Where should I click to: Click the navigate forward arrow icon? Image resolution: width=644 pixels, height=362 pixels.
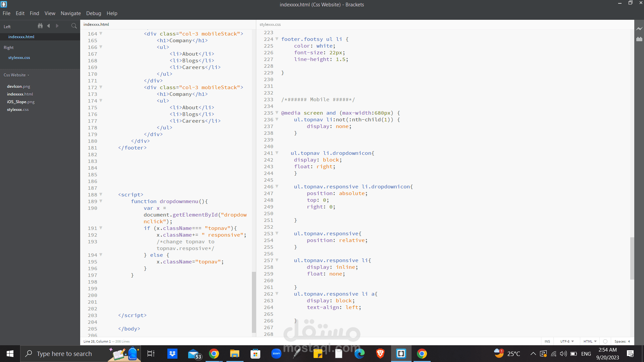click(57, 26)
